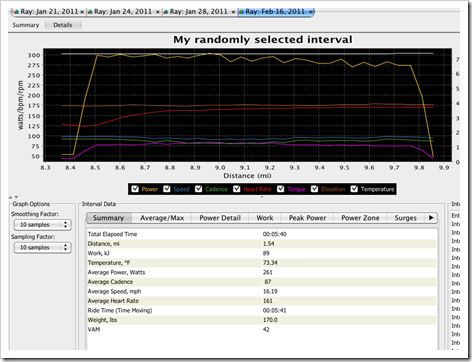The image size is (472, 362).
Task: Click the ride icon on Feb 16 tab
Action: (x=241, y=12)
